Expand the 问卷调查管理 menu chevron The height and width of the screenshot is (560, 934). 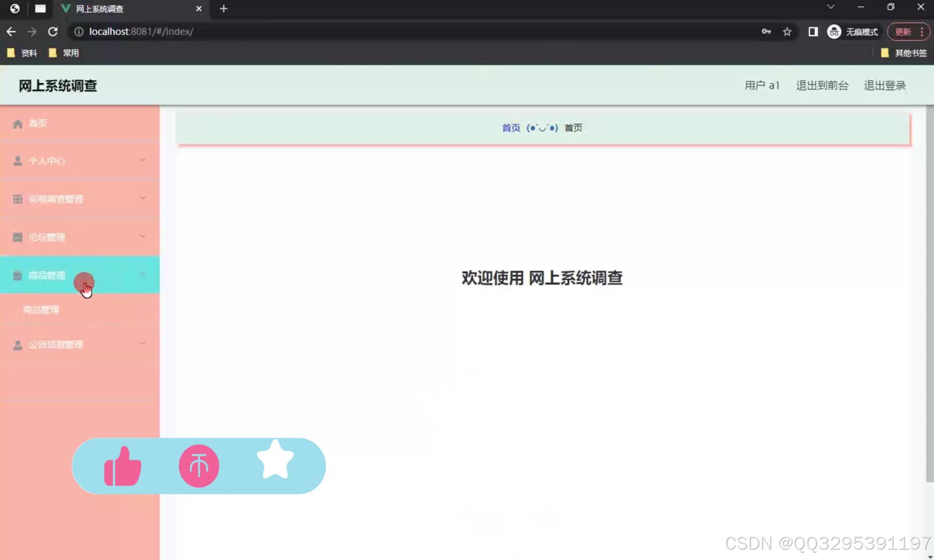coord(143,198)
